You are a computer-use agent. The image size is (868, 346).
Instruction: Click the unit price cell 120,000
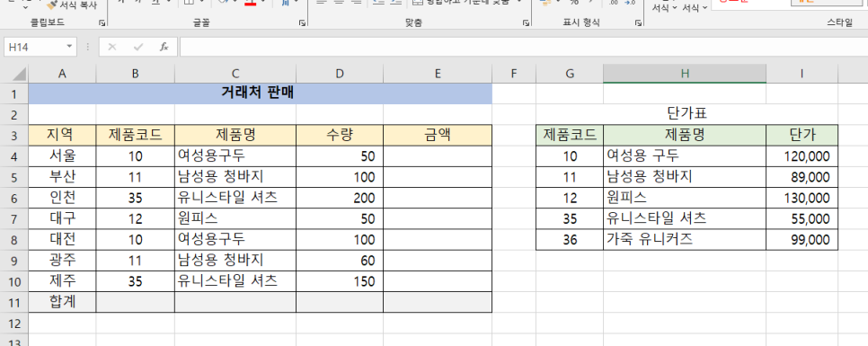tap(802, 156)
